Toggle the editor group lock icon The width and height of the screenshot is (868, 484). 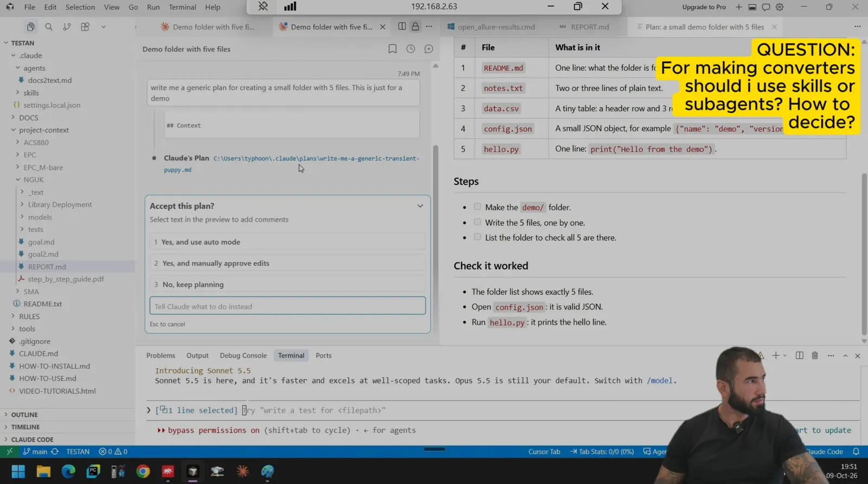(x=415, y=27)
